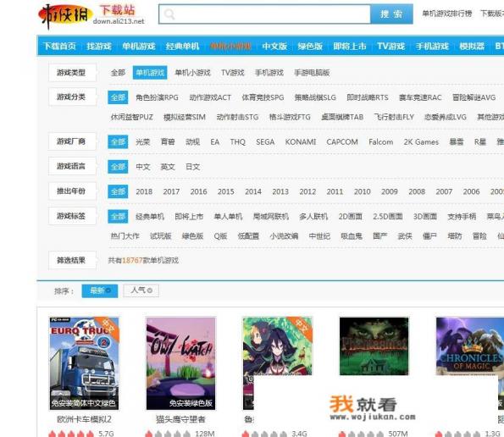Open Chronicles of Magic game cover
This screenshot has height=437, width=504.
pyautogui.click(x=470, y=346)
